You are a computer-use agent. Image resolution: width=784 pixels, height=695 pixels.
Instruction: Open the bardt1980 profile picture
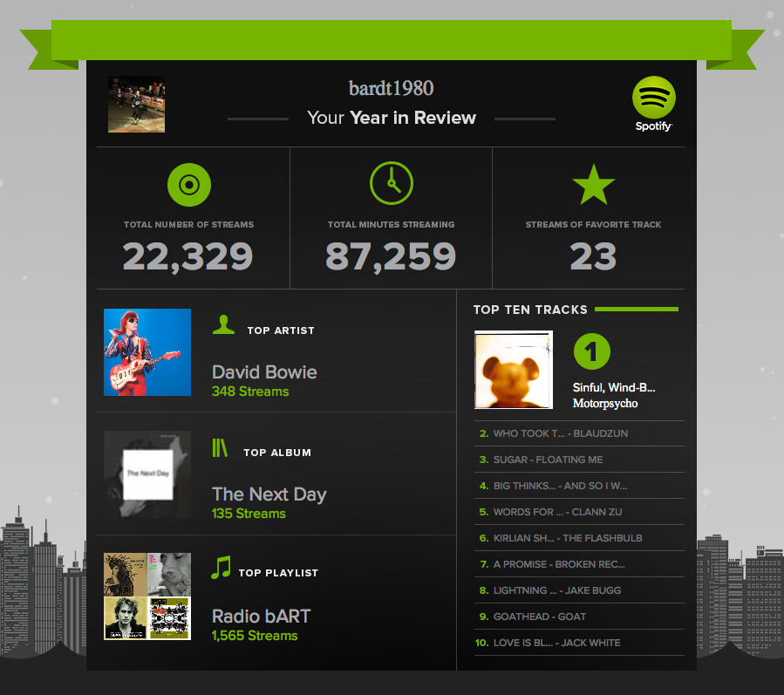tap(136, 105)
